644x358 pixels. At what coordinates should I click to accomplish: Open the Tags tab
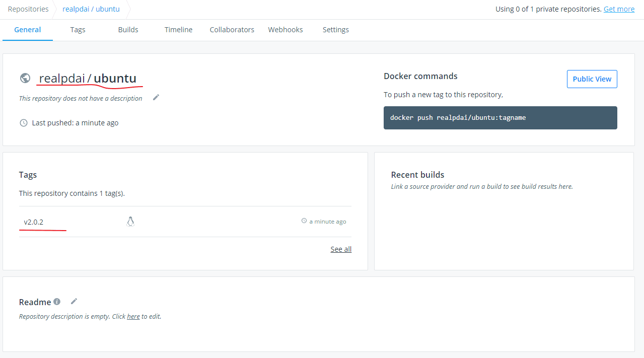(x=78, y=30)
